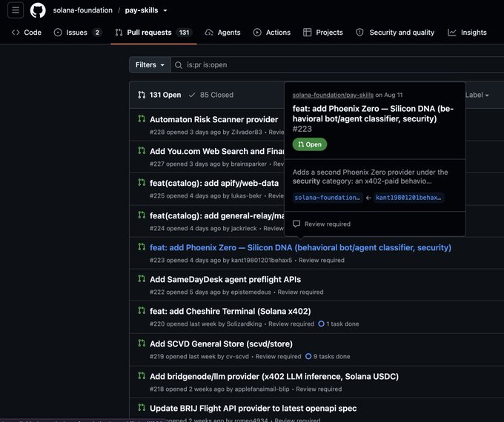Expand the Filters dropdown
This screenshot has height=422, width=504.
[x=150, y=65]
